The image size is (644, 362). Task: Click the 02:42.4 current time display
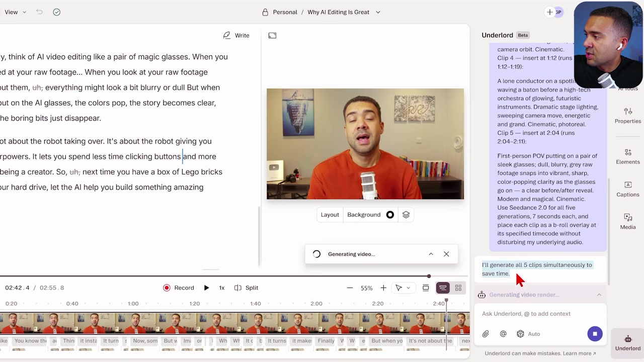point(17,288)
